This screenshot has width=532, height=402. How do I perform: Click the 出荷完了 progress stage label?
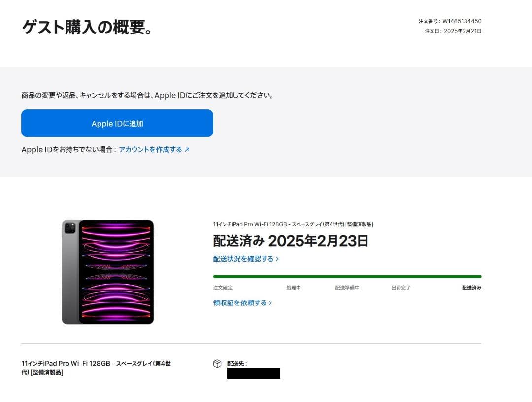pos(400,288)
